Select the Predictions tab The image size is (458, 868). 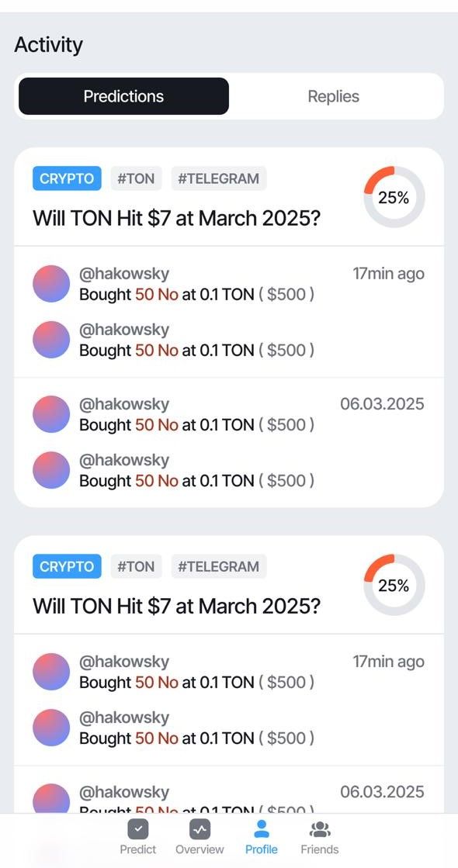[x=123, y=96]
